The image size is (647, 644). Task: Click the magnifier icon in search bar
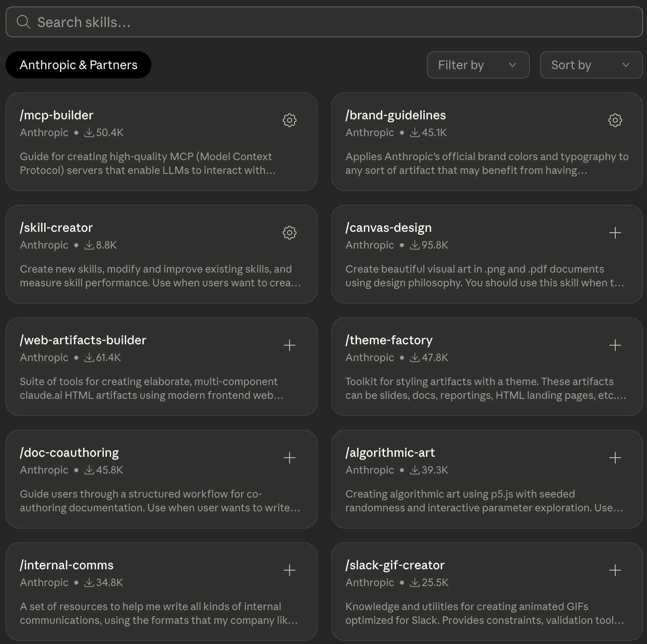24,22
